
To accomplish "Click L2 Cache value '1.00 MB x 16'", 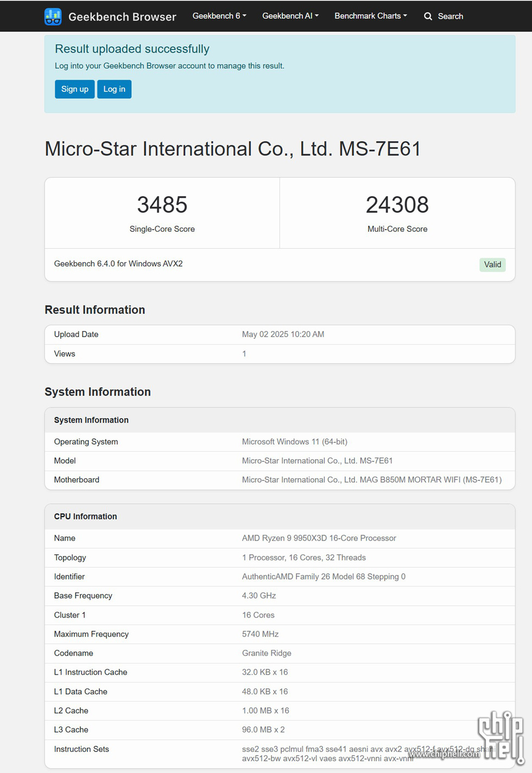I will [x=265, y=711].
